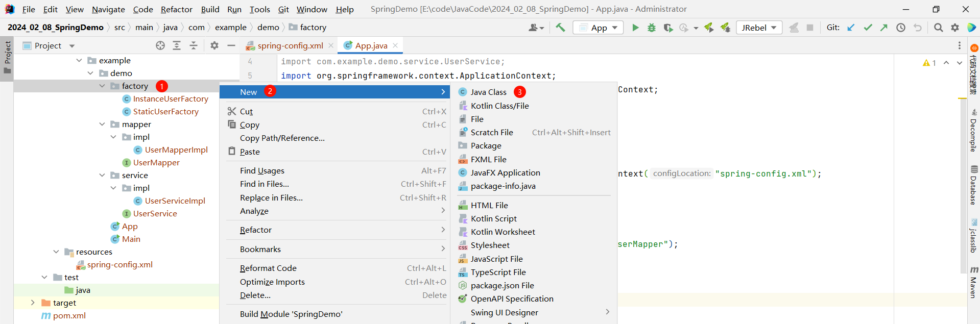Expand all in Project panel

(177, 45)
